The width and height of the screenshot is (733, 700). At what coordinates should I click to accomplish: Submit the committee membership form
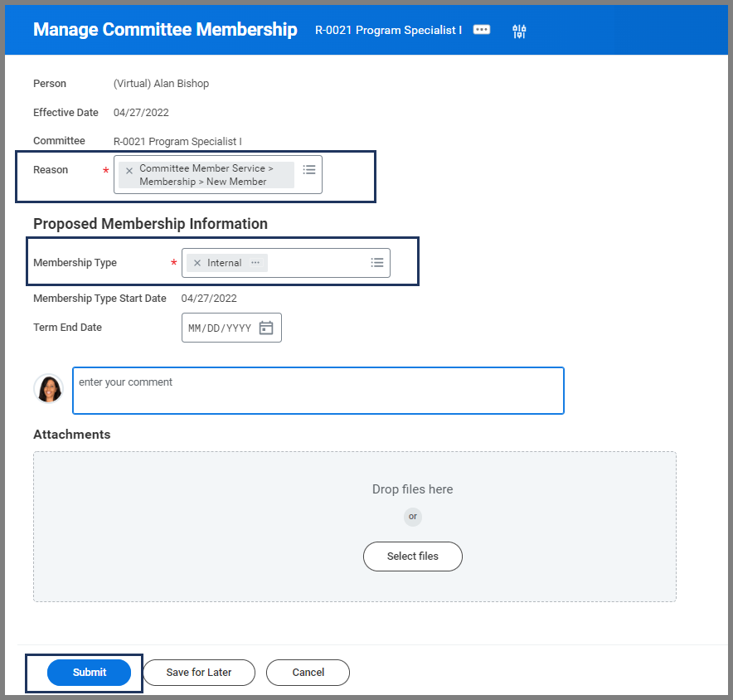pos(90,673)
